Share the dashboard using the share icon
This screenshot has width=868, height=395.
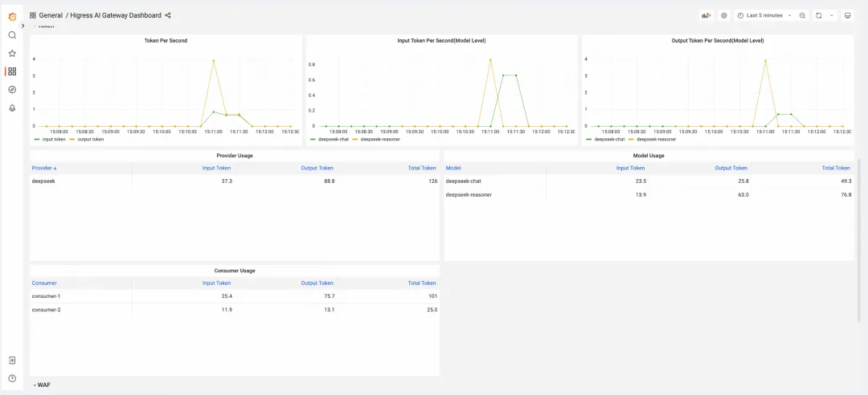pos(168,15)
